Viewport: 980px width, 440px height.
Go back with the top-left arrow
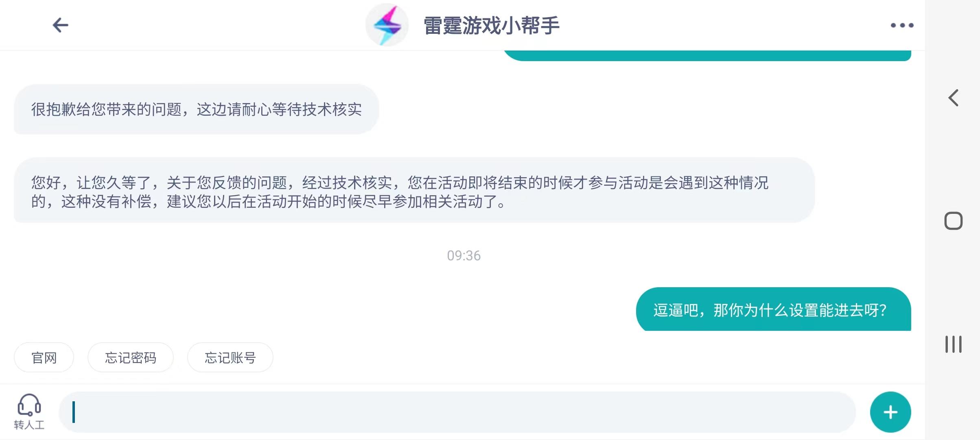[x=60, y=25]
